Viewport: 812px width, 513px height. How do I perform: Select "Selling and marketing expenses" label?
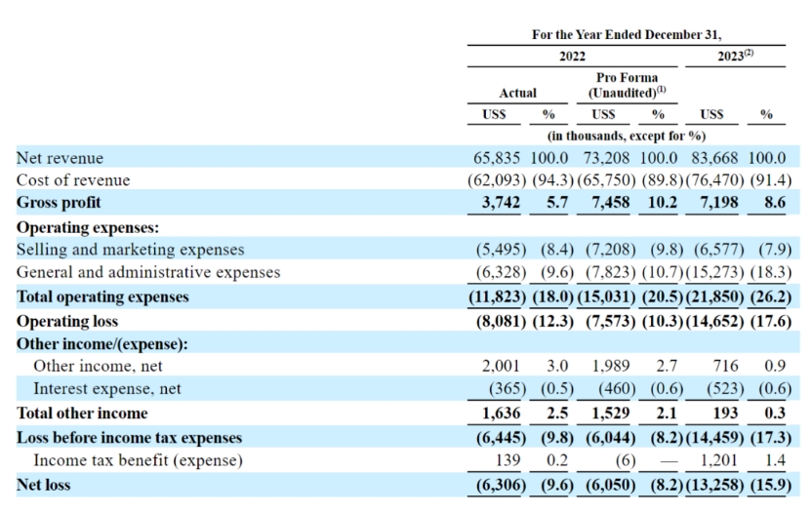[131, 250]
